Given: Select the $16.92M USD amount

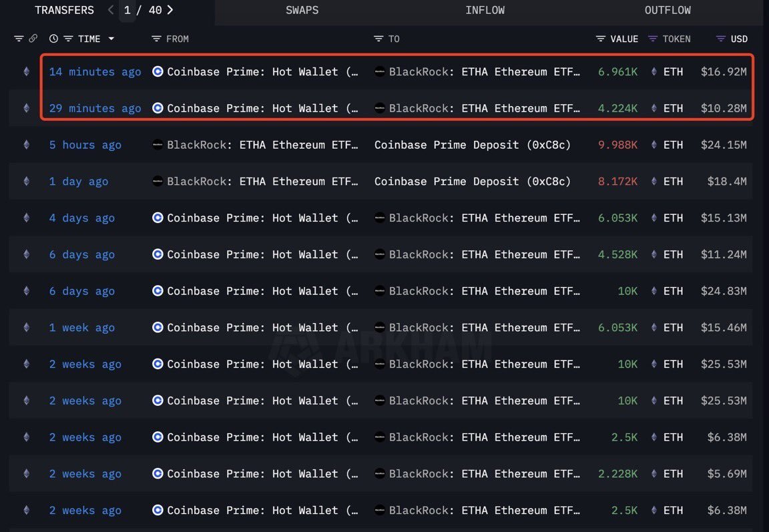Looking at the screenshot, I should (x=724, y=71).
